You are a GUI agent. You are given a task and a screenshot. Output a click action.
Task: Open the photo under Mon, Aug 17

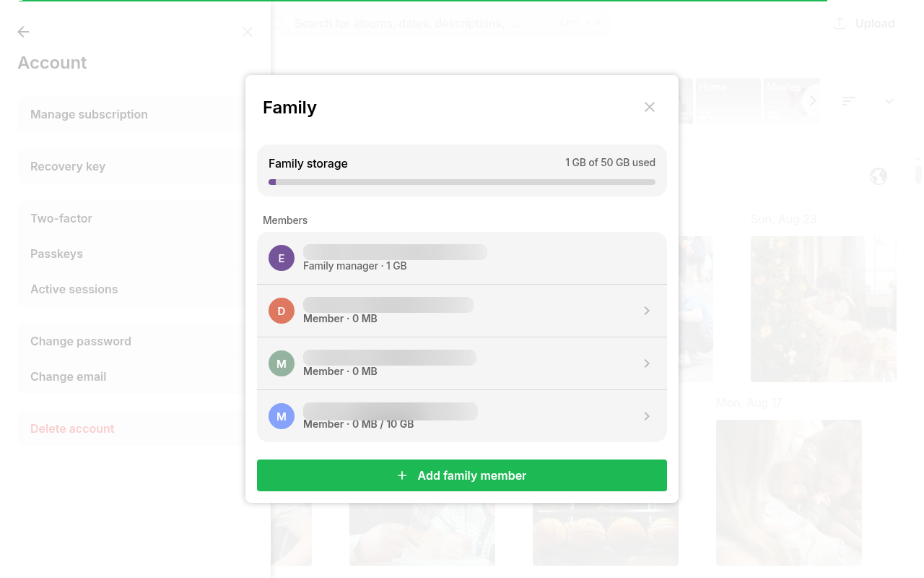click(789, 493)
